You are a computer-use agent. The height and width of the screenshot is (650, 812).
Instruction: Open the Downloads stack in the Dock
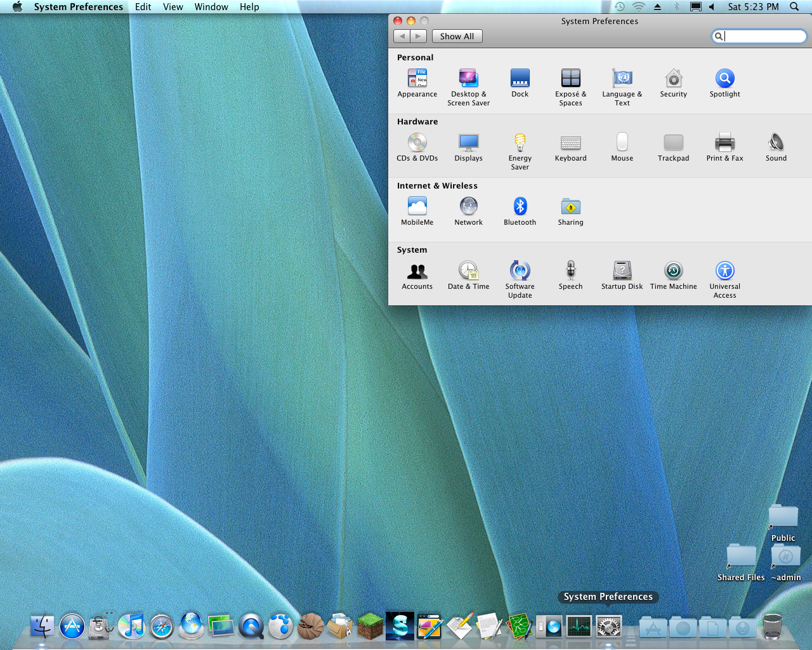tap(743, 627)
